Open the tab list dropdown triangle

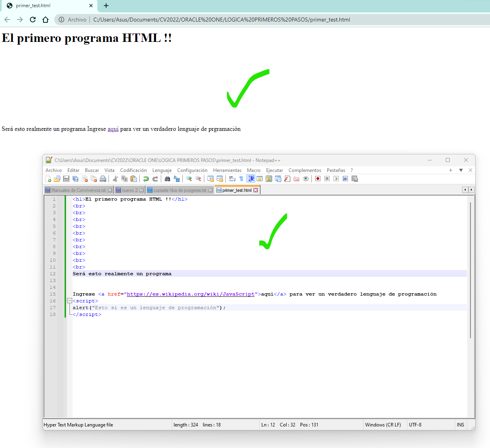tap(461, 170)
